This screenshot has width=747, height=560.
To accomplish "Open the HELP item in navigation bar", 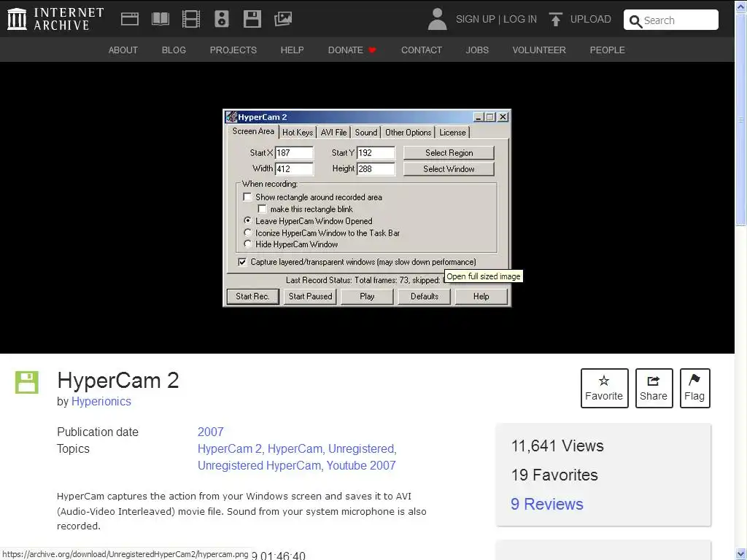I will click(292, 50).
